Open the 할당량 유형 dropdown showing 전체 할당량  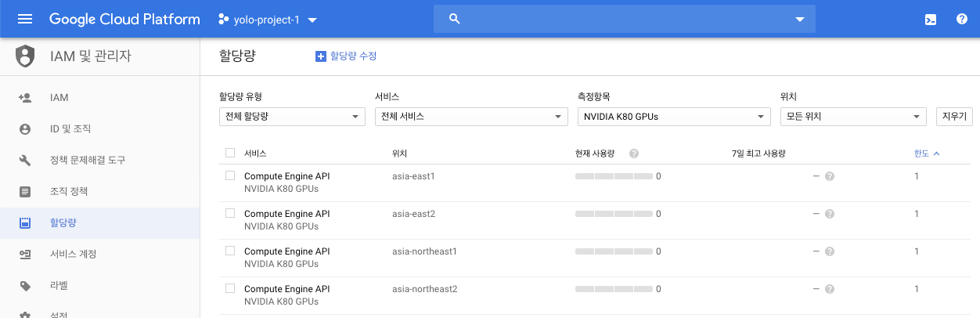pos(292,117)
